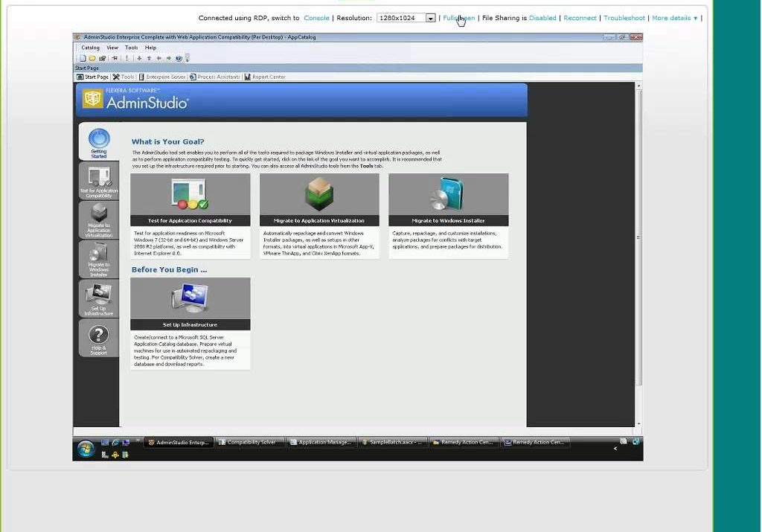Open the Resolution dropdown
762x532 pixels.
coord(430,18)
